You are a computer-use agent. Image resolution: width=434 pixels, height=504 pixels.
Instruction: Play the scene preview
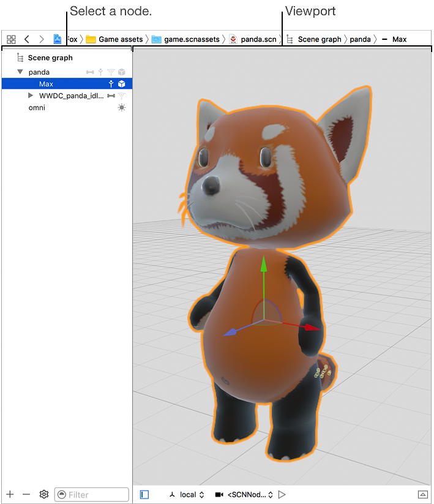click(282, 494)
